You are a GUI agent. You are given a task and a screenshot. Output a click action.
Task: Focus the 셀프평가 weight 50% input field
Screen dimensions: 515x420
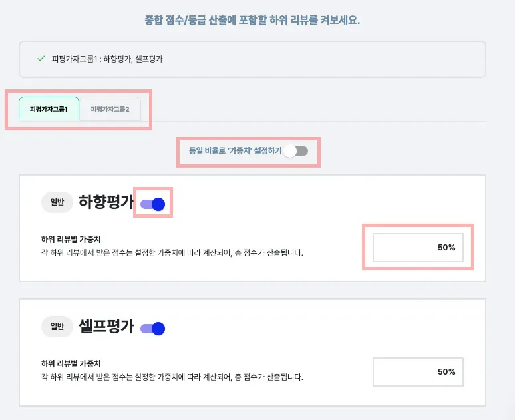coord(417,372)
